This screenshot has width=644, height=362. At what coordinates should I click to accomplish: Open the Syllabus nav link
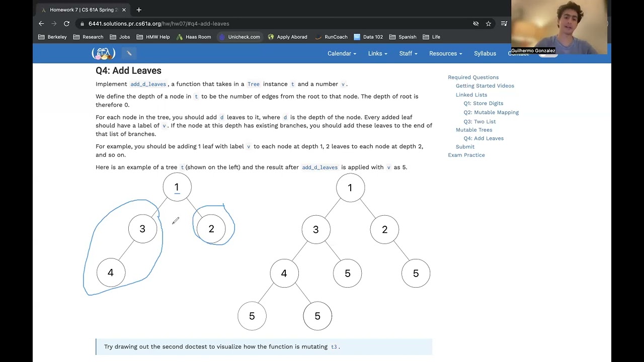pos(485,53)
